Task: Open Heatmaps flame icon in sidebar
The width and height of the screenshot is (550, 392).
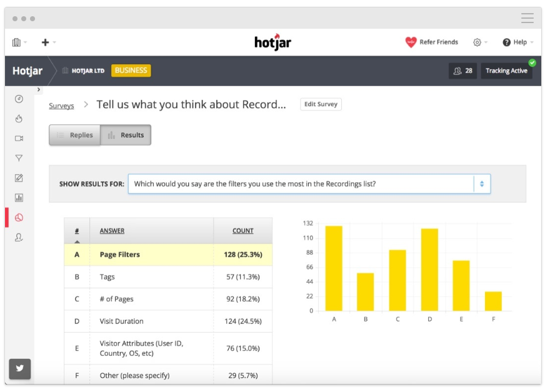Action: 19,119
